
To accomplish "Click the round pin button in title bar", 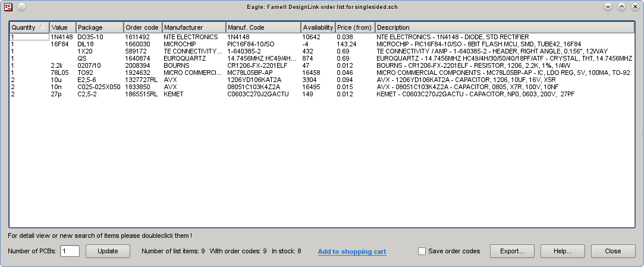I will coord(21,7).
